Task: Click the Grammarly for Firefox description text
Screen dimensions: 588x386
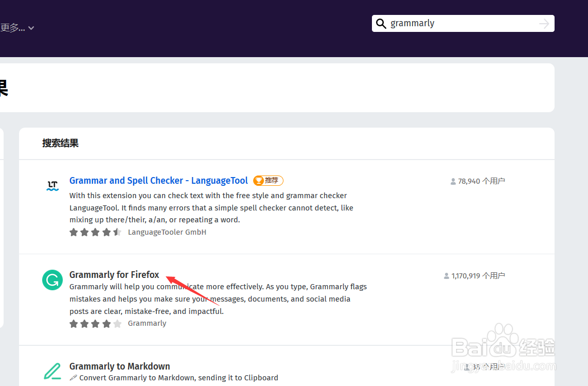Action: click(x=218, y=299)
